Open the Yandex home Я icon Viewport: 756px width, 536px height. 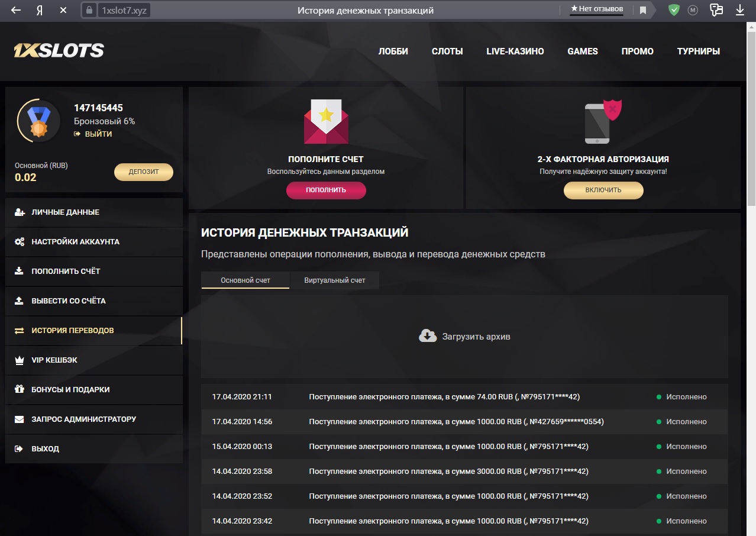point(40,10)
